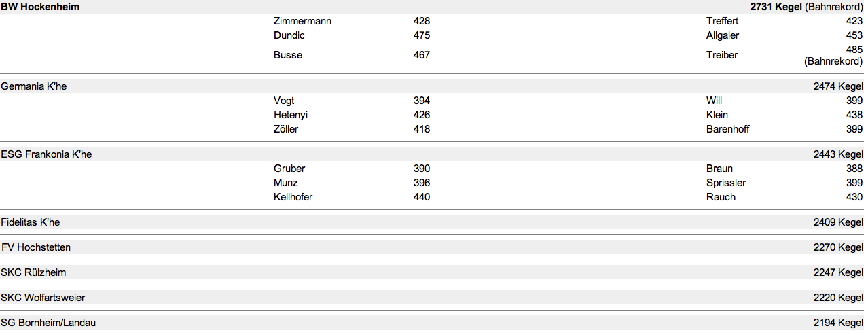Click player name Hetenyi
Screen dimensions: 868x335
(291, 115)
